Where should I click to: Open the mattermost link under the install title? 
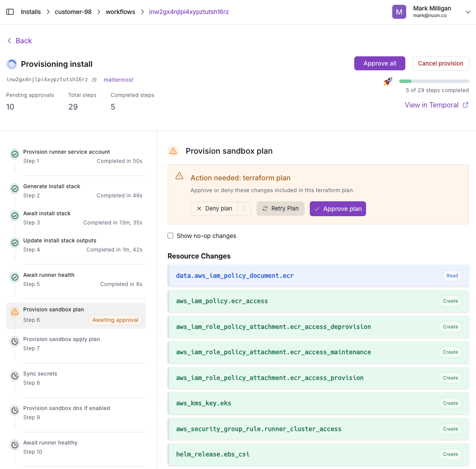click(118, 80)
